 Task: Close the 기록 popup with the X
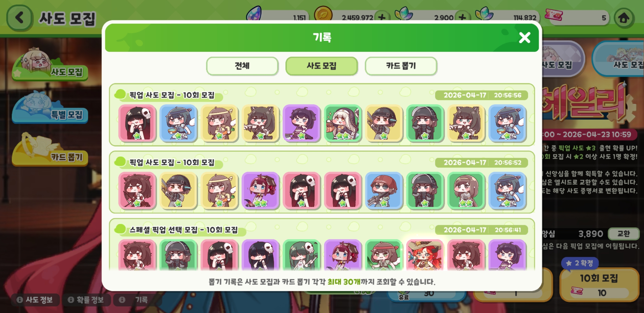[524, 37]
